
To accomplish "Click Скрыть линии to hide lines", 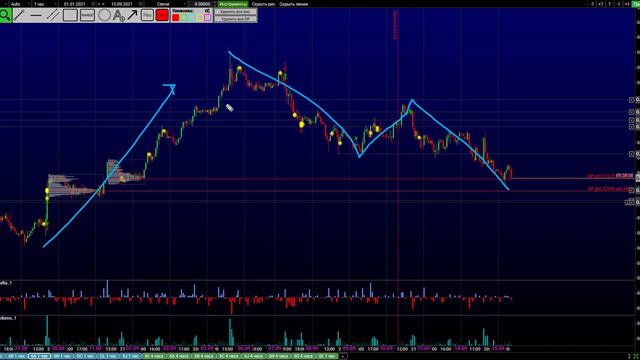I will click(294, 4).
